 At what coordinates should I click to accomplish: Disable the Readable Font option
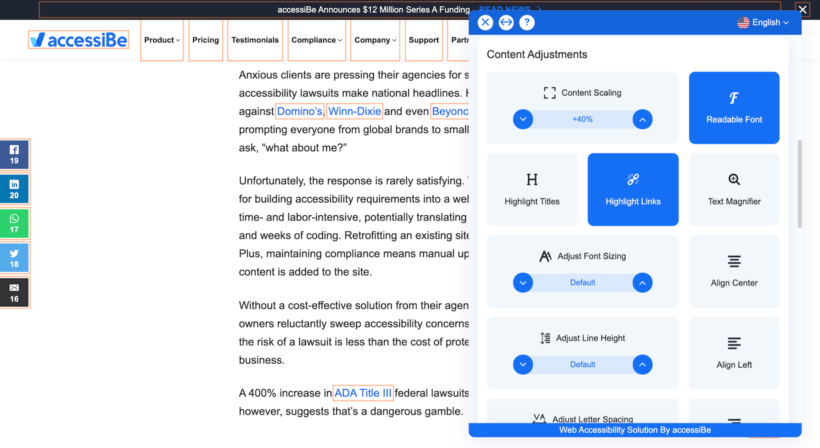[x=734, y=108]
